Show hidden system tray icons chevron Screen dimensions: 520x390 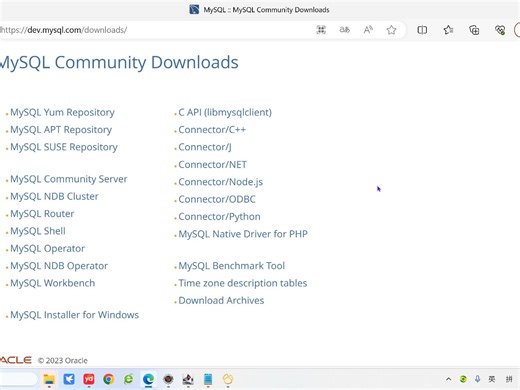click(x=449, y=379)
